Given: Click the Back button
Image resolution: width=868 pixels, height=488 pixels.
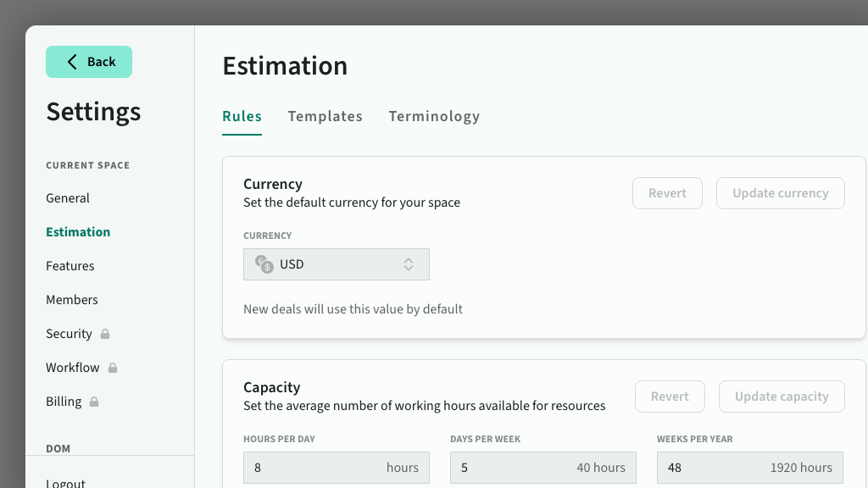Looking at the screenshot, I should 89,62.
